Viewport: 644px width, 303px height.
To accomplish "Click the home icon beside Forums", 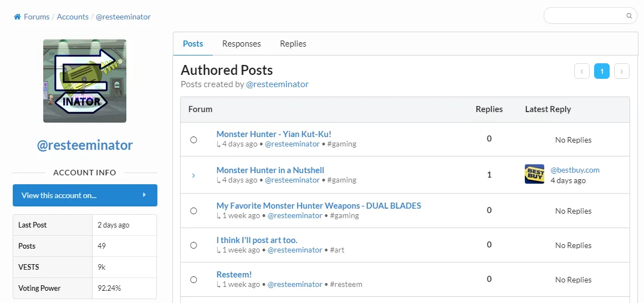I will tap(17, 17).
